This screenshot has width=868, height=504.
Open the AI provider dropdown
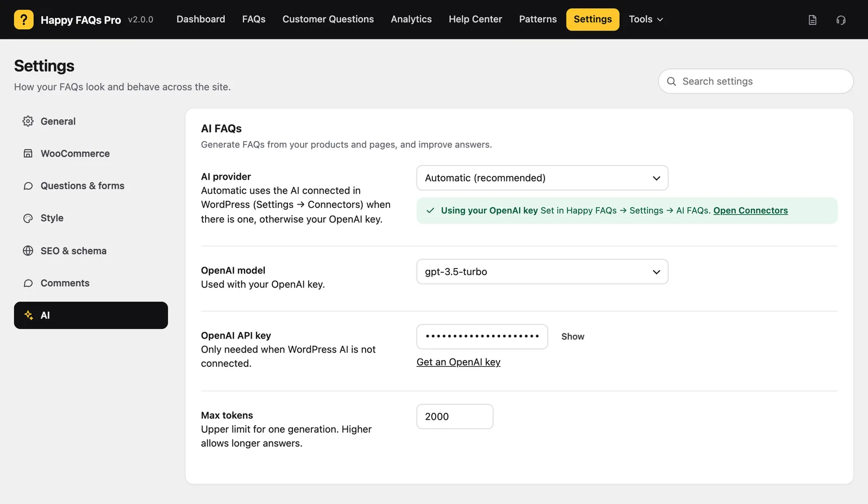(x=542, y=178)
